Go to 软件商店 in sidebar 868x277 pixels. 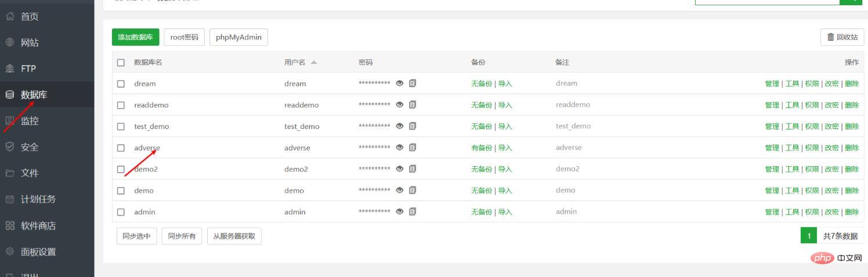tap(38, 225)
